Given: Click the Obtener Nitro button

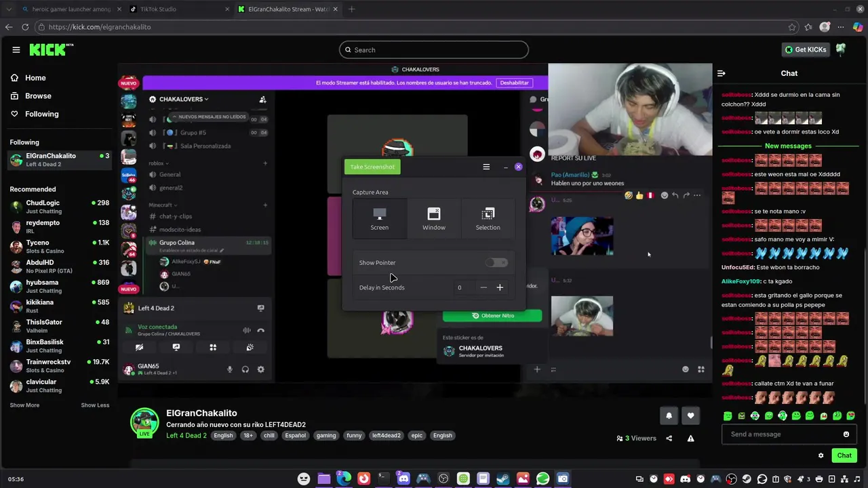Looking at the screenshot, I should point(492,316).
